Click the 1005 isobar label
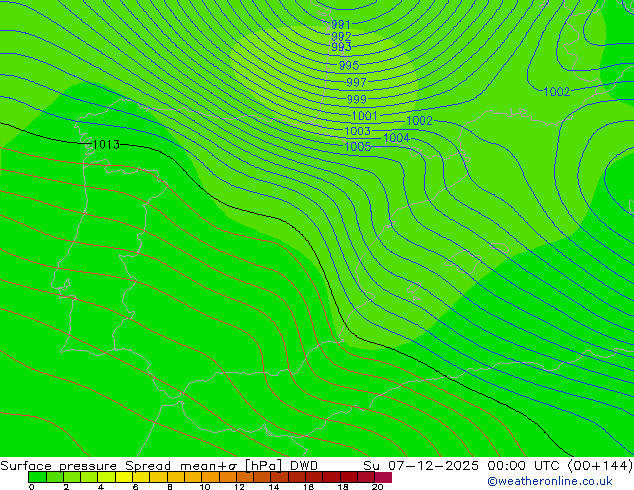This screenshot has height=490, width=634. [358, 147]
